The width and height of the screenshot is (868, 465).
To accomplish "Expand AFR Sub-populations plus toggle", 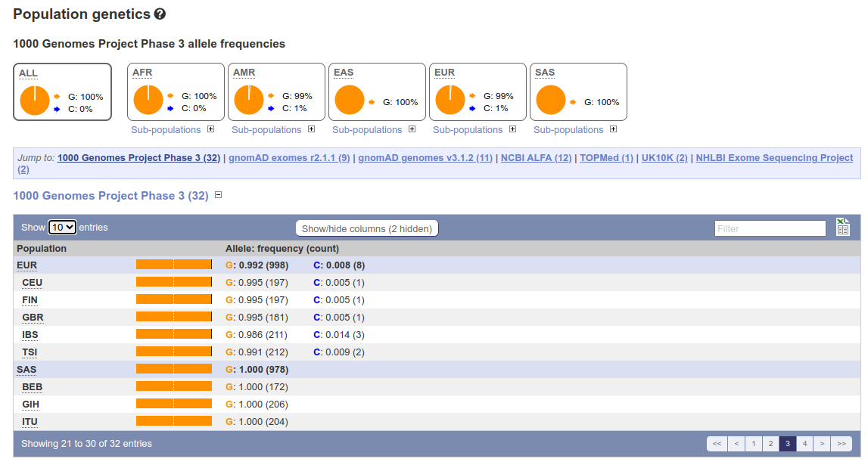I will (x=211, y=129).
